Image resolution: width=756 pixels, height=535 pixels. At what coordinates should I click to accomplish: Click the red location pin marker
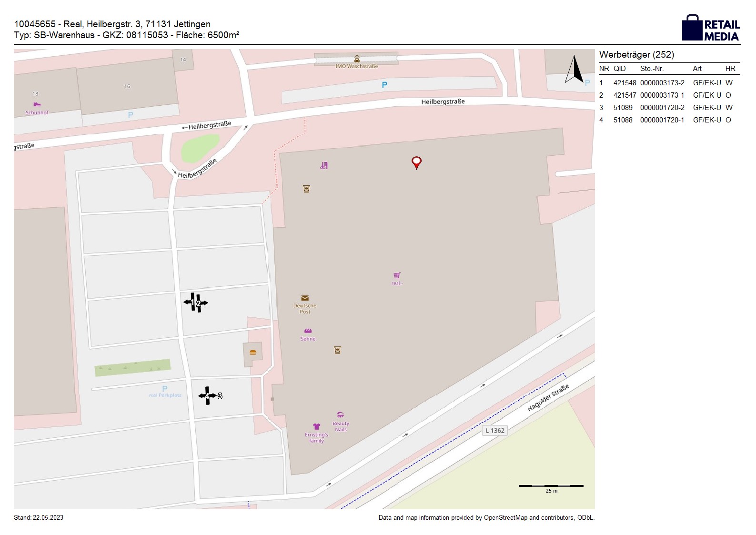(416, 162)
